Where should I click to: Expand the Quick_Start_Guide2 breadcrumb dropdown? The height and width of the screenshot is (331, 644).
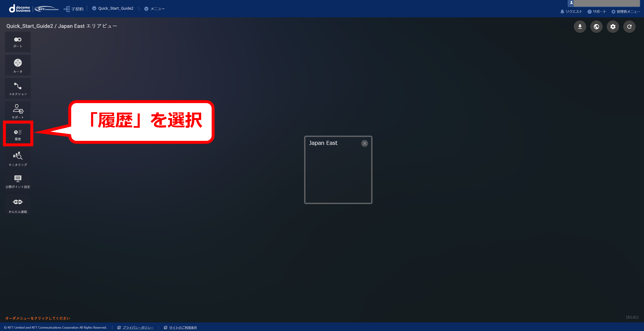pos(113,8)
